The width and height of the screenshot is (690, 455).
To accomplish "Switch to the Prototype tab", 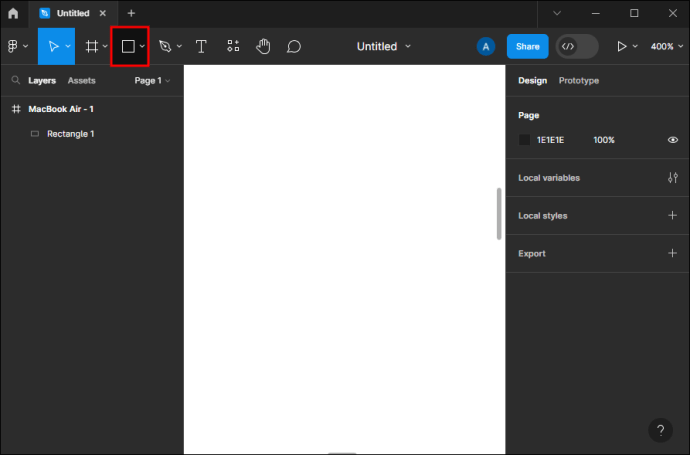I will click(579, 81).
